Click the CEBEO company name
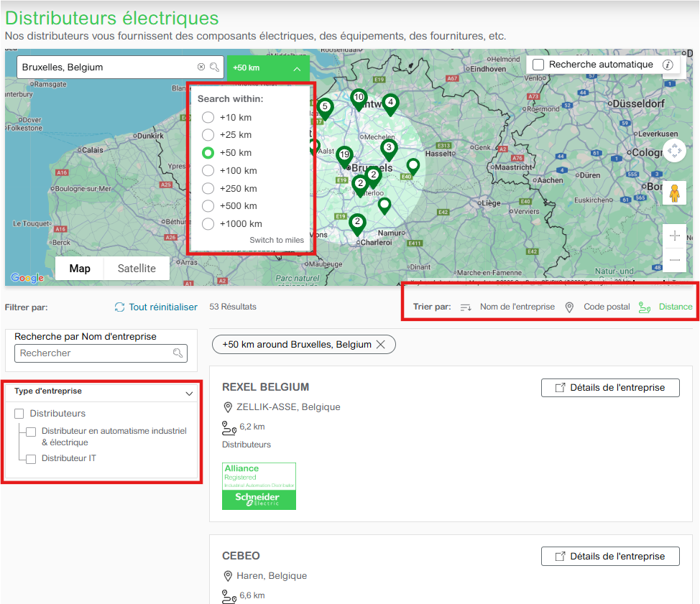Screen dimensions: 700x604 click(x=241, y=556)
